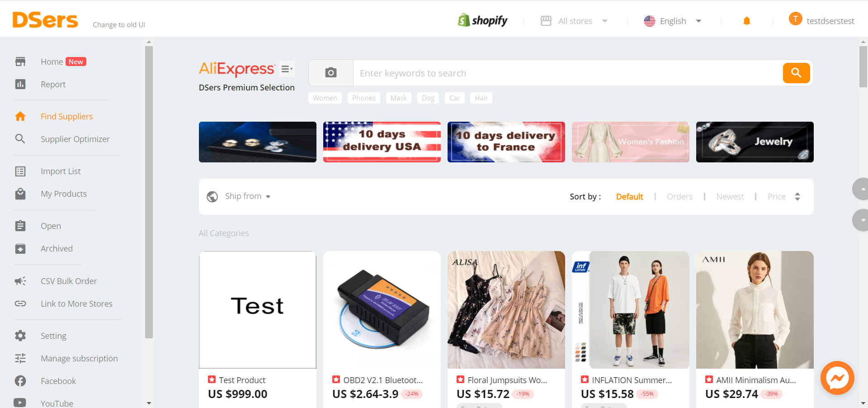Expand the AliExpress supplier menu icon
The width and height of the screenshot is (868, 408).
[287, 69]
